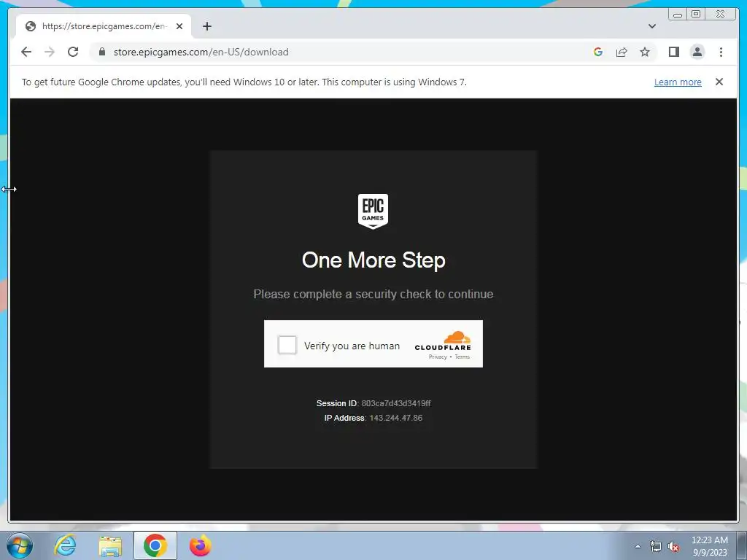
Task: Open the Google icon in the address bar
Action: coord(598,52)
